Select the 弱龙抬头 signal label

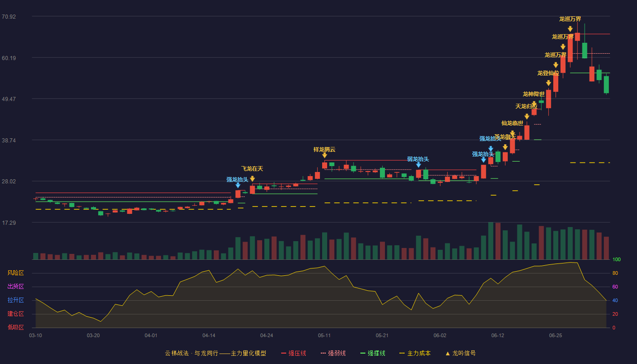coord(418,159)
